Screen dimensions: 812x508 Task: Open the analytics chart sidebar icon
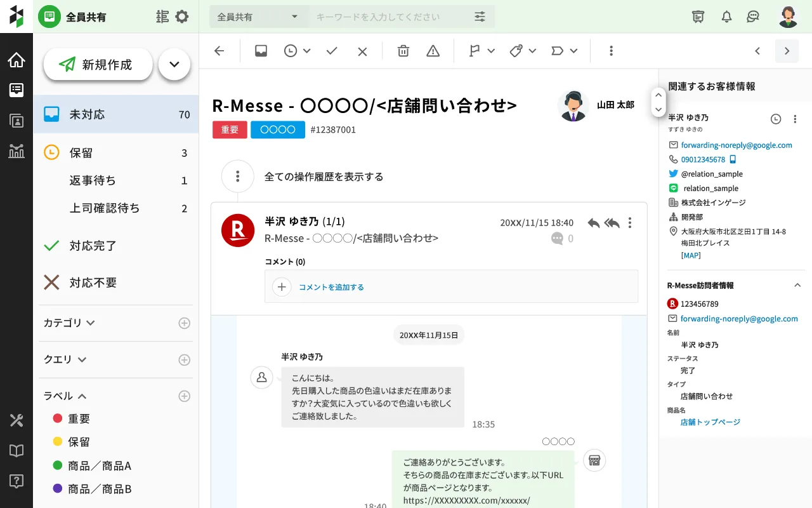tap(16, 150)
